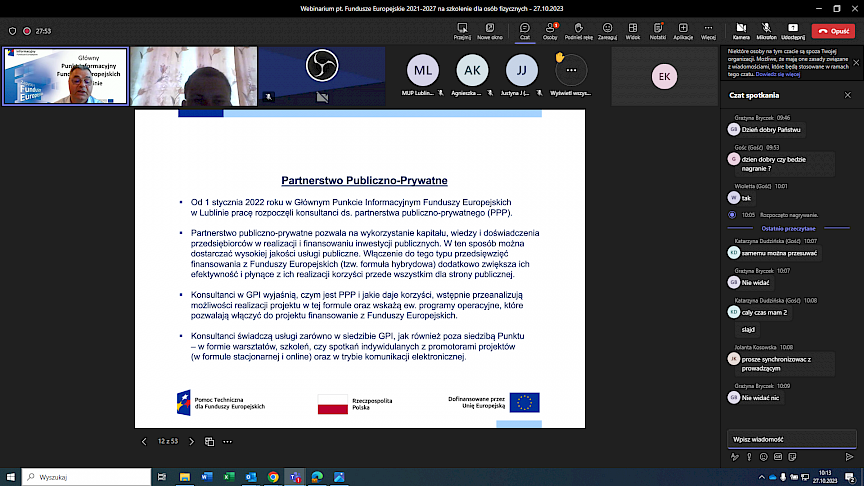Viewport: 864px width, 486px height.
Task: Leave meeting with Opuść button
Action: pyautogui.click(x=833, y=31)
